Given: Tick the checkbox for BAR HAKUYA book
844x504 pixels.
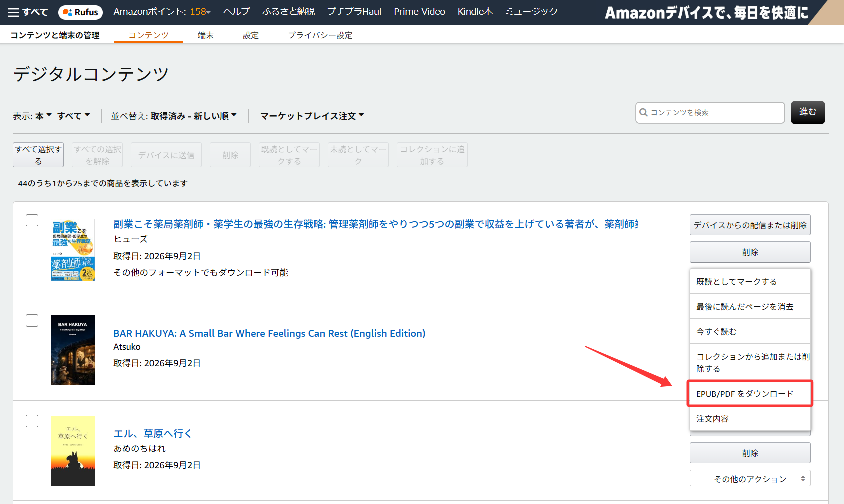Looking at the screenshot, I should point(32,321).
